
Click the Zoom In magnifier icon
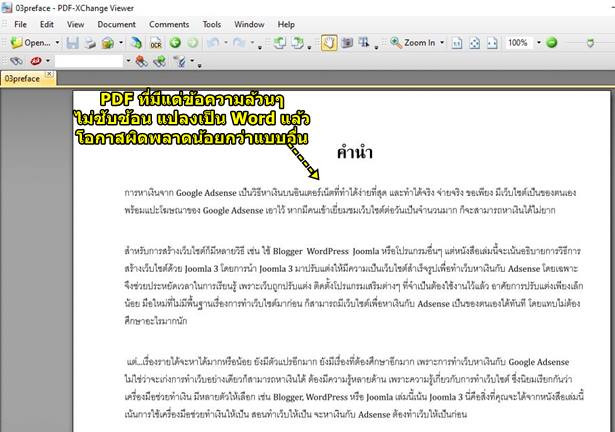click(x=396, y=43)
